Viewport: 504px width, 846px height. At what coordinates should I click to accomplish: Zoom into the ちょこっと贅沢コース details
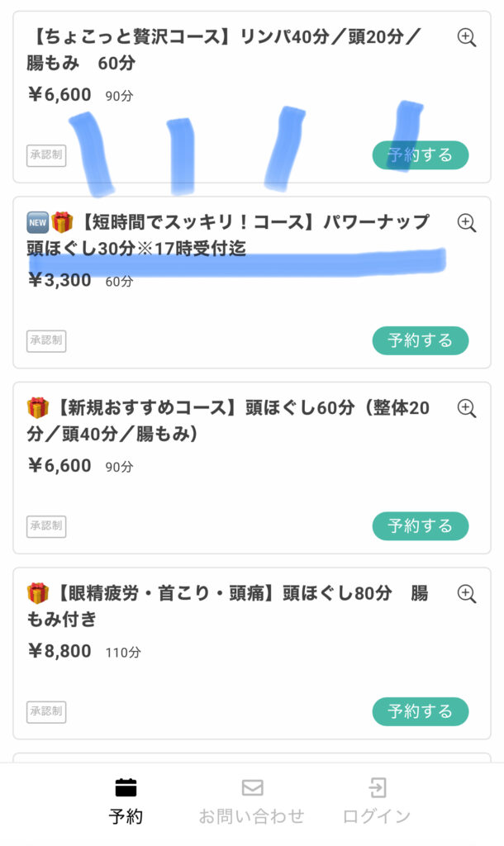coord(467,37)
